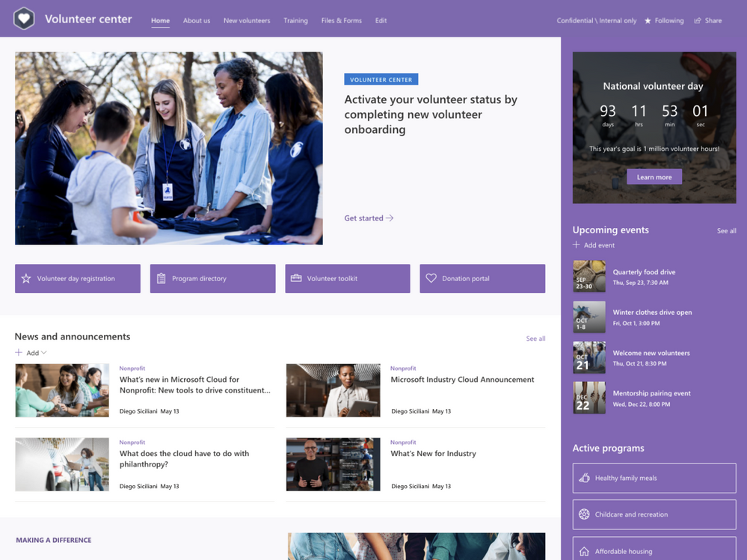Open the Program directory button
The image size is (747, 560).
[x=212, y=279]
